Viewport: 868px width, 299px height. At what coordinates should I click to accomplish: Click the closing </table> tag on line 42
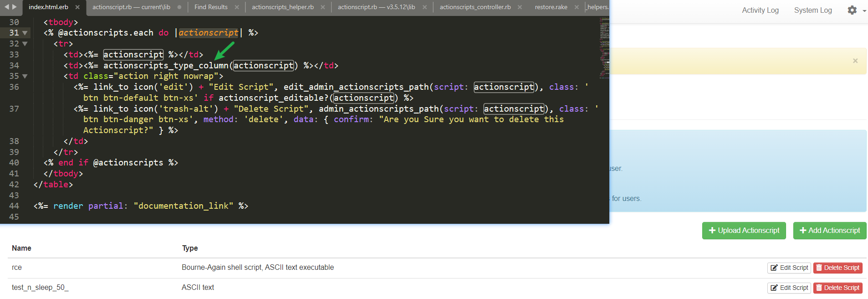53,185
